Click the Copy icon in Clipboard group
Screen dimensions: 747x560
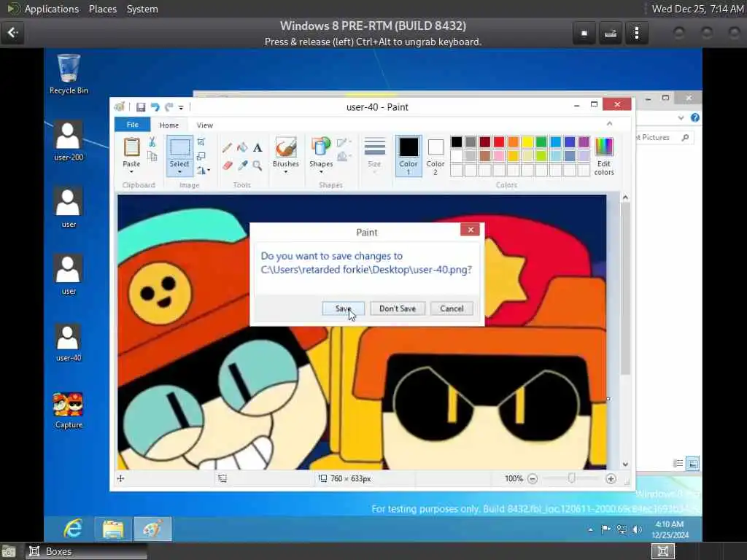[152, 156]
